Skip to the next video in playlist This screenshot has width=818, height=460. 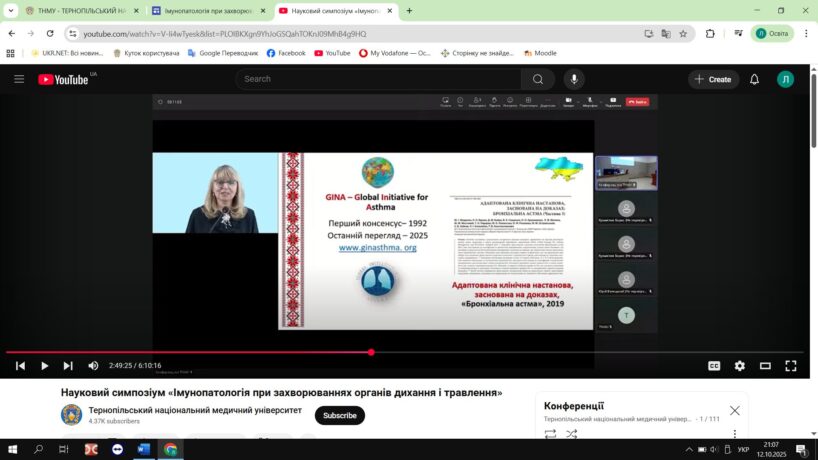coord(68,366)
